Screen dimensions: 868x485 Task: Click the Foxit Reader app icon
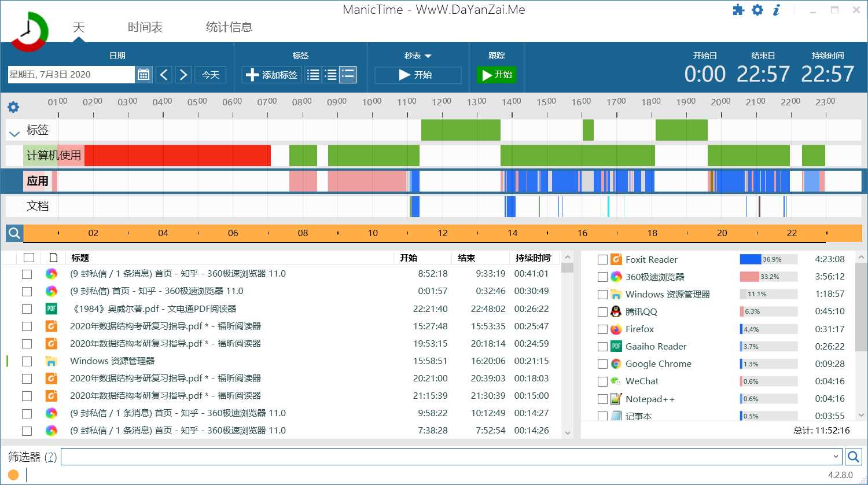point(616,259)
